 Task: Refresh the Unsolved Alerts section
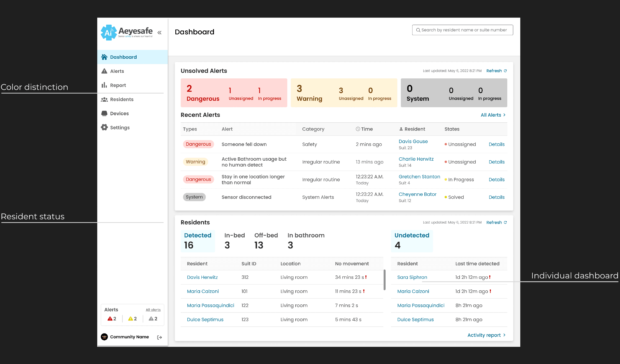[496, 71]
